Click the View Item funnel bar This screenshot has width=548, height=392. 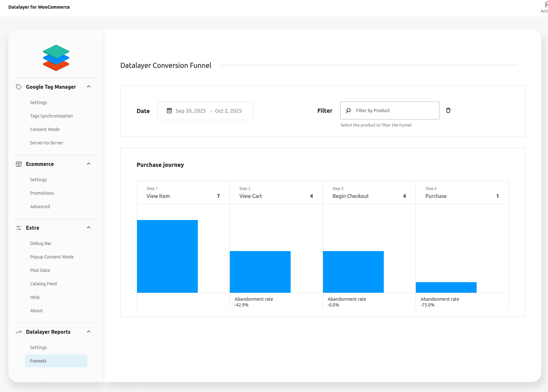[167, 256]
